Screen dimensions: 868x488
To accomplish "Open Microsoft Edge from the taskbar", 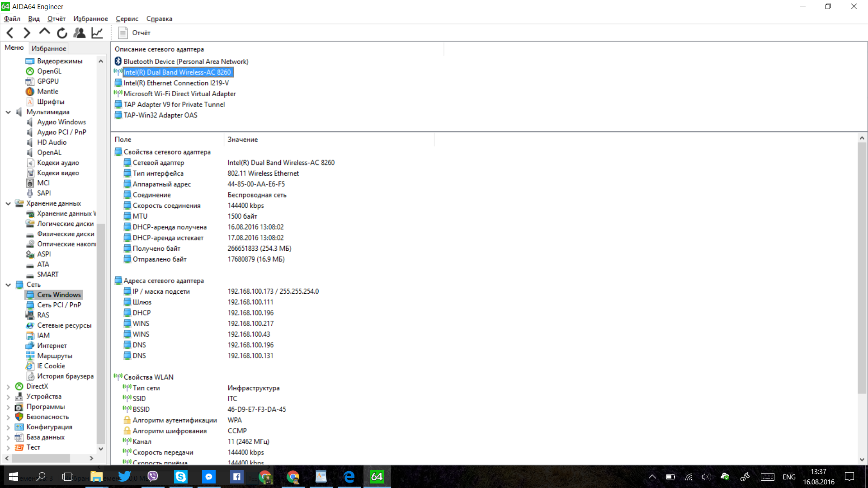I will click(349, 477).
